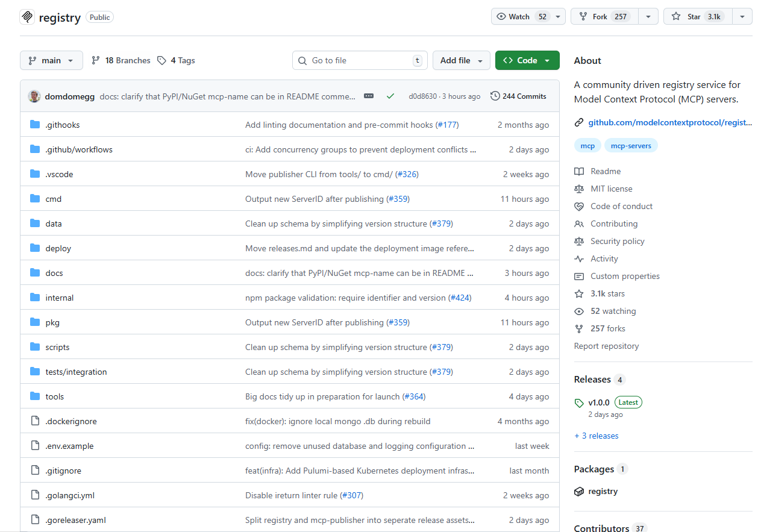758x532 pixels.
Task: Open the github.com/modelcontextprotocol website link
Action: pos(670,122)
